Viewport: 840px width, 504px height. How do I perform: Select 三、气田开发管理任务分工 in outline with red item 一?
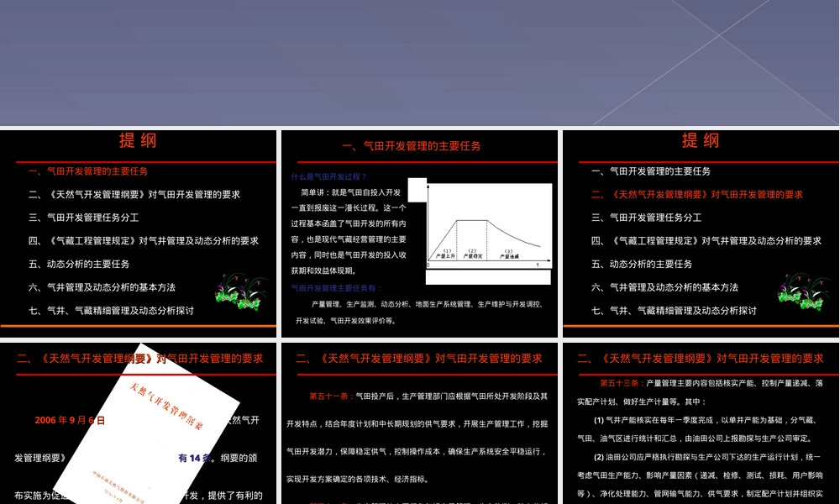[83, 218]
